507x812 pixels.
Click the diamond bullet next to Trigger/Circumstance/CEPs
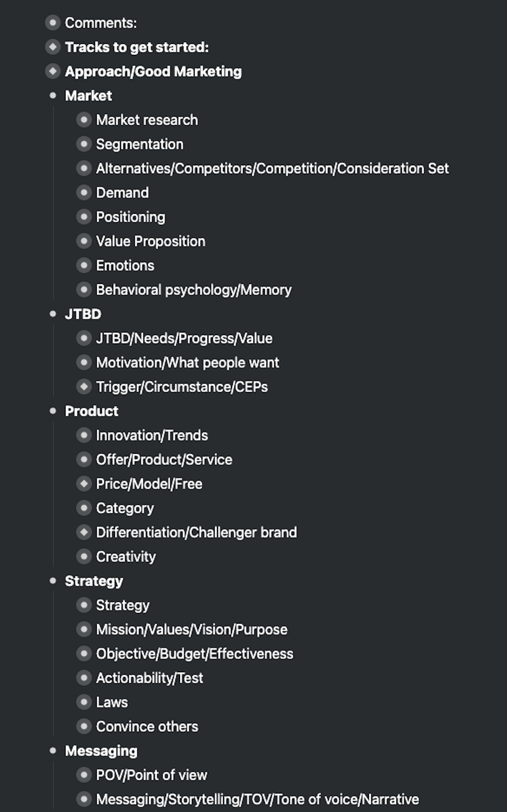(x=84, y=387)
